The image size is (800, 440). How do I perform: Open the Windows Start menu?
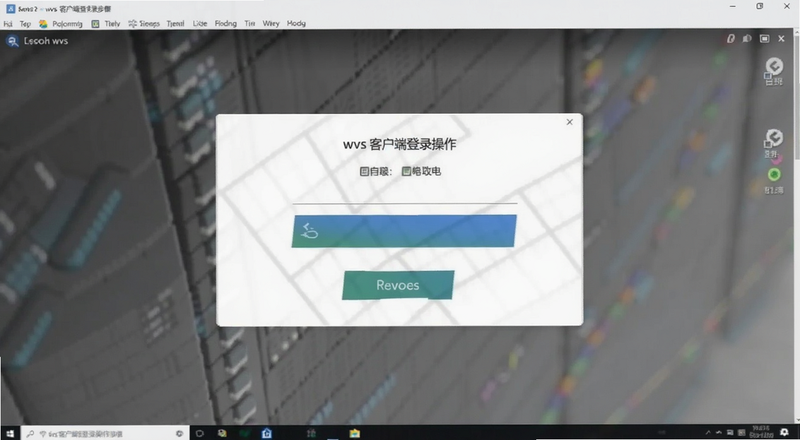tap(10, 433)
